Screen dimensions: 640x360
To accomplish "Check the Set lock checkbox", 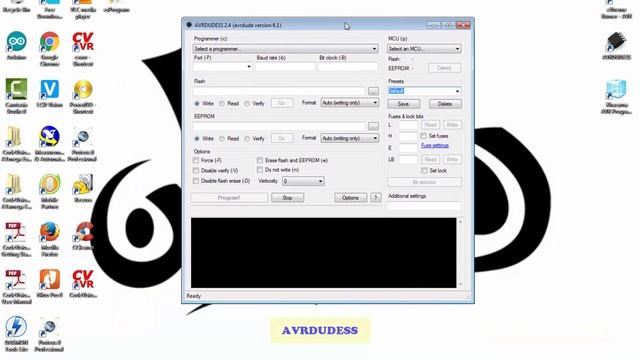I will [424, 171].
